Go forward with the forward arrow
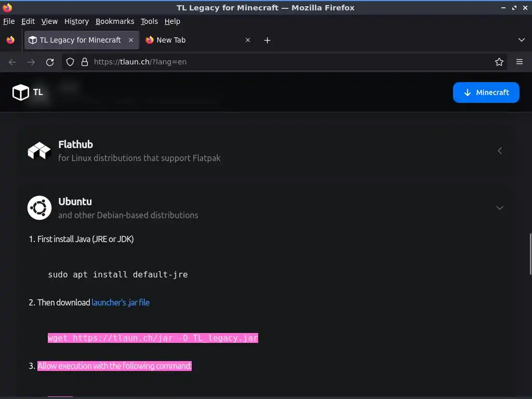This screenshot has width=532, height=399. [x=31, y=62]
